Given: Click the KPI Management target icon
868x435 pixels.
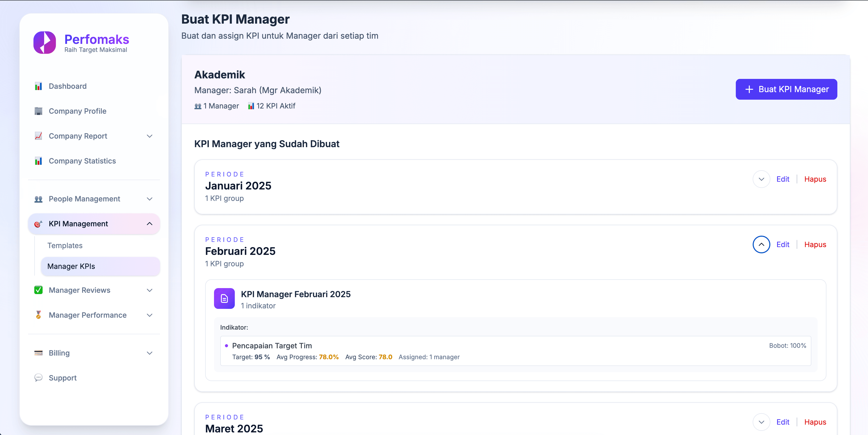Looking at the screenshot, I should (38, 223).
